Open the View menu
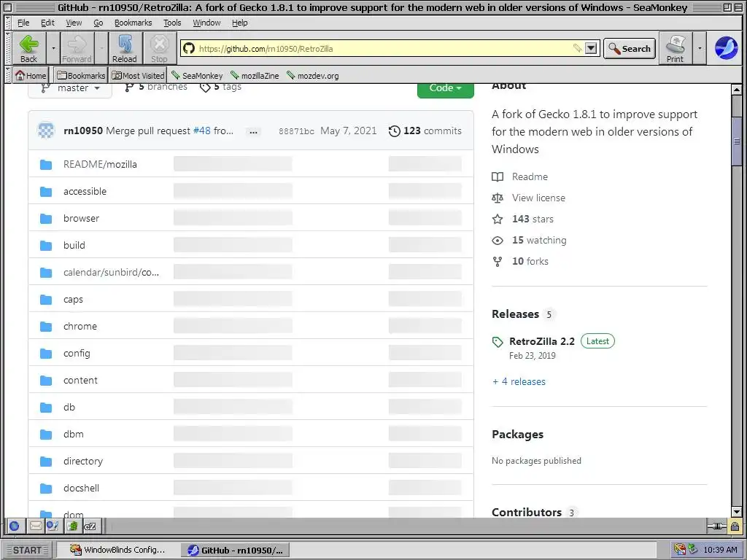 (74, 23)
